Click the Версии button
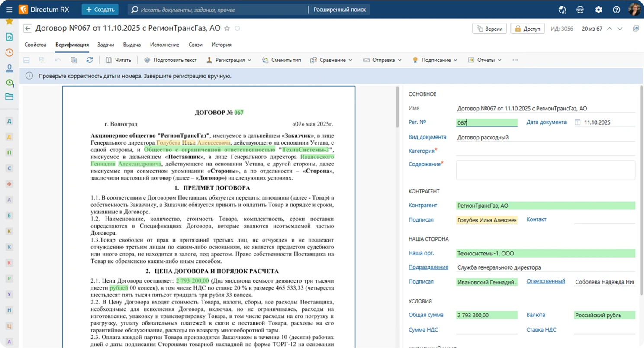This screenshot has width=644, height=348. coord(489,29)
